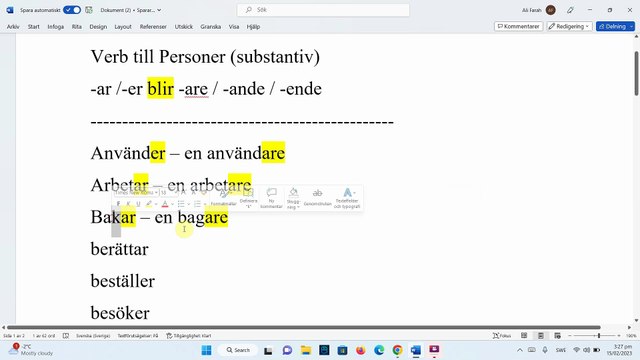Open the weather widget in the taskbar
Screen dimensions: 640x360
coord(32,350)
